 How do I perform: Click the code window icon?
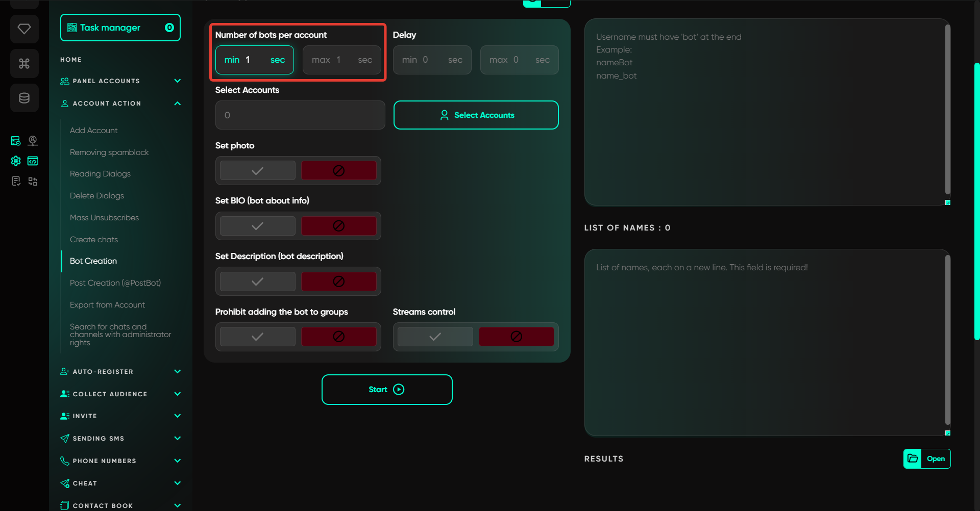33,161
